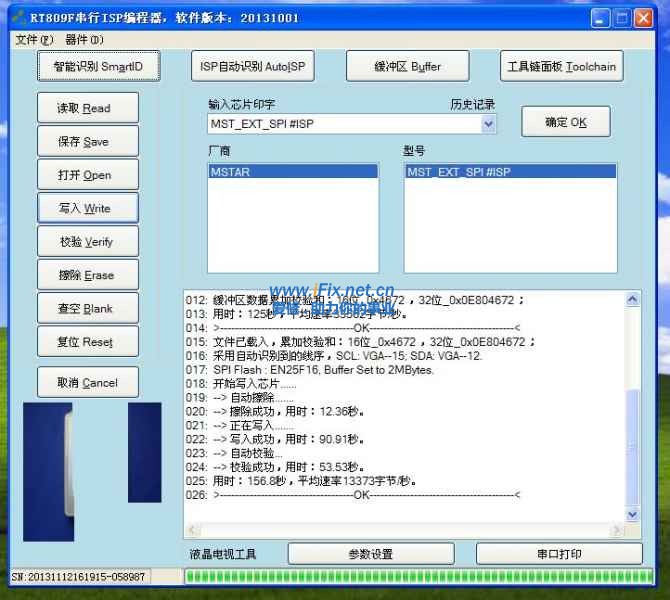Run the 查空 Blank check
This screenshot has height=600, width=670.
point(88,308)
